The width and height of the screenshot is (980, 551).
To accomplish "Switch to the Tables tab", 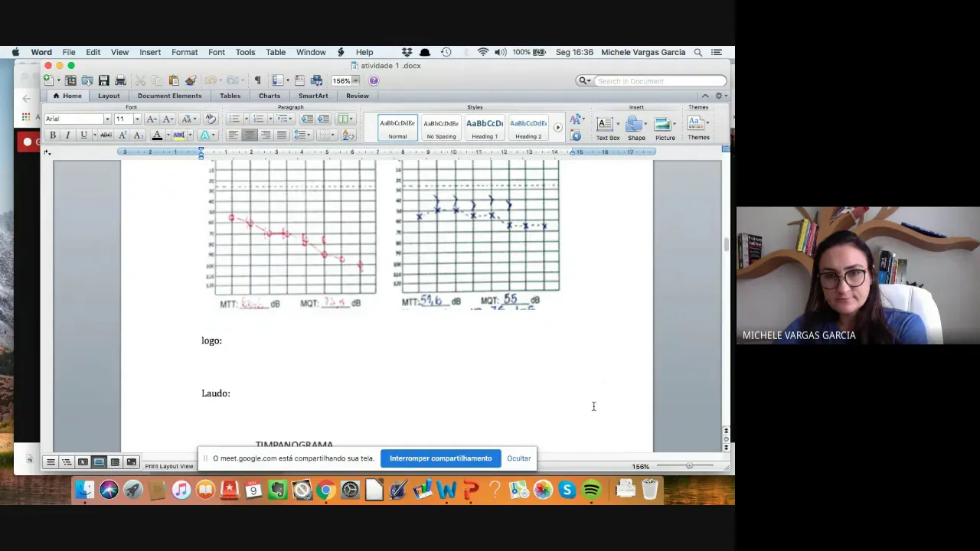I will coord(230,96).
